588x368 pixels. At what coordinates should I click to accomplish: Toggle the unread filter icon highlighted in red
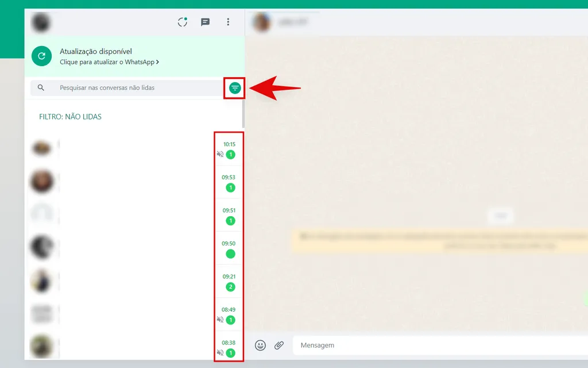coord(234,88)
